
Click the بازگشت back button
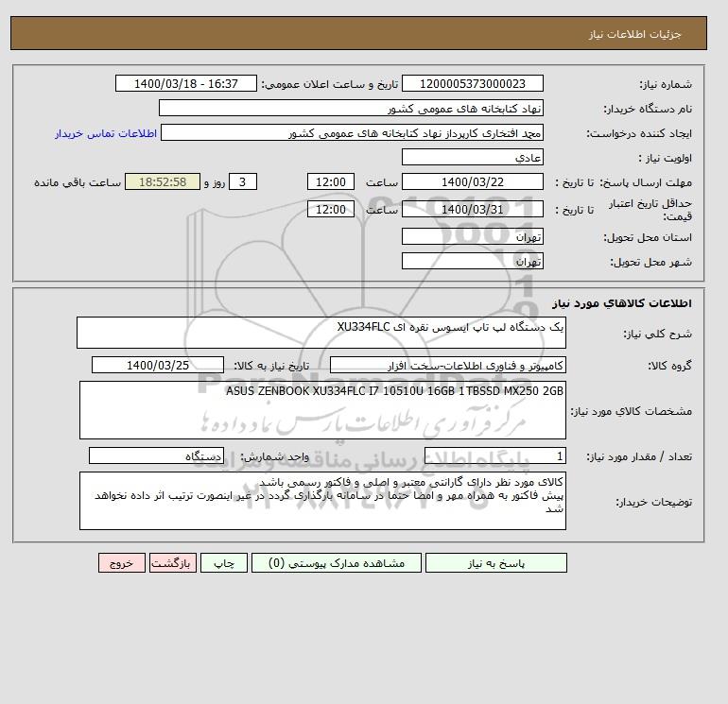pyautogui.click(x=173, y=563)
